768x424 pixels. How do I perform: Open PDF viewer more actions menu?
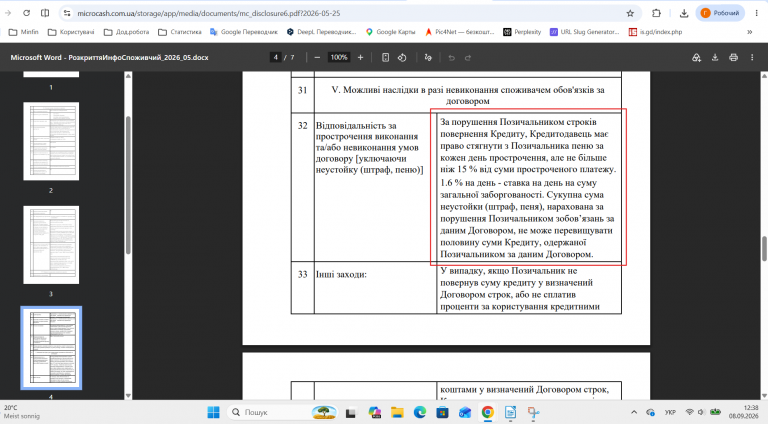752,57
